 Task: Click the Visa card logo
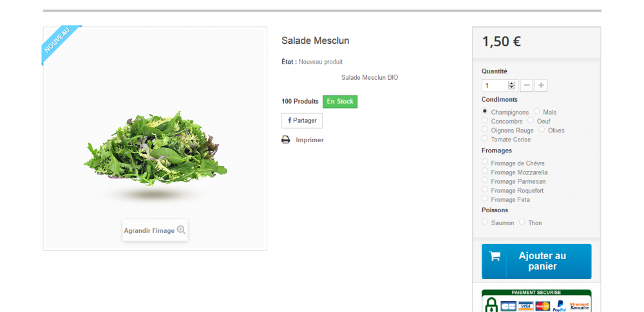point(526,306)
